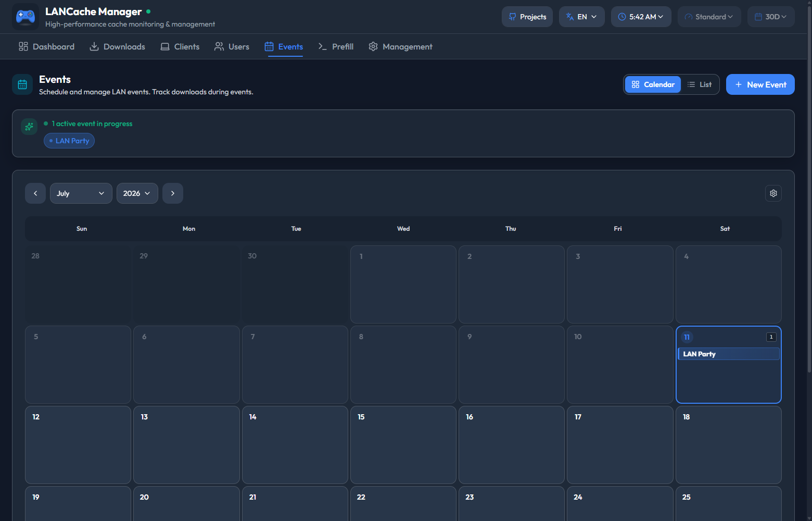
Task: Open the Projects button
Action: point(527,17)
